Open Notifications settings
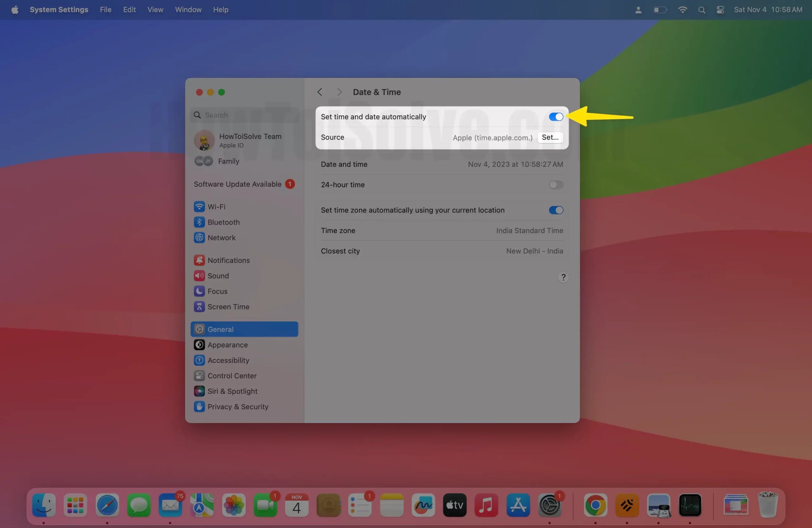Viewport: 812px width, 528px height. point(229,260)
